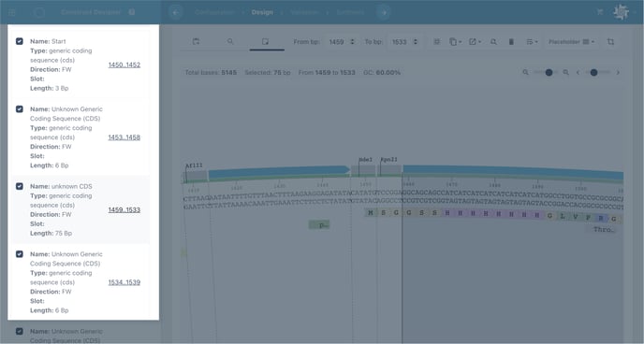The height and width of the screenshot is (344, 644).
Task: Click the crop icon in toolbar
Action: click(610, 42)
